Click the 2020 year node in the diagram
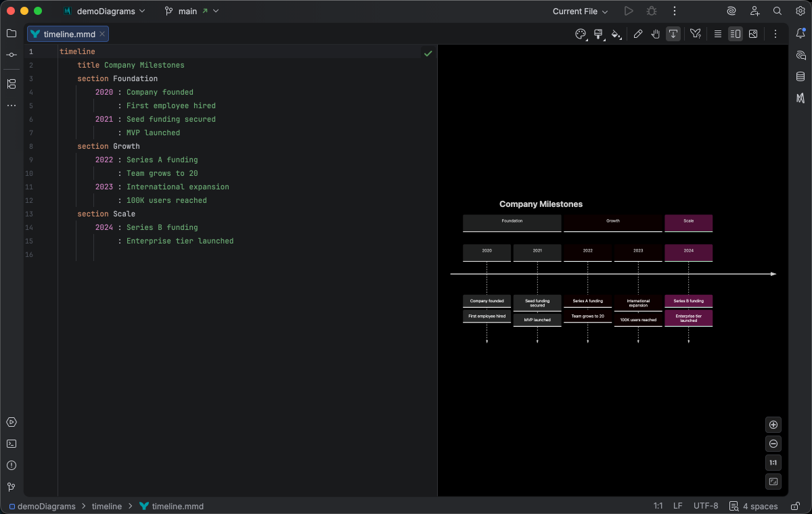Viewport: 812px width, 514px height. [x=487, y=253]
